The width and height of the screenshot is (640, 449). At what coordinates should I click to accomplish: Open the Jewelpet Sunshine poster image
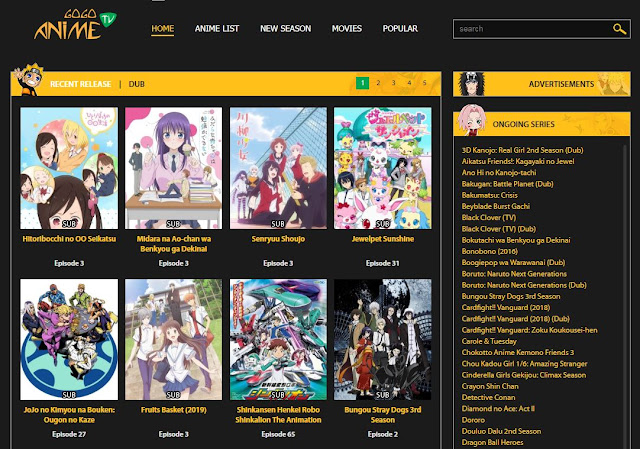point(382,168)
